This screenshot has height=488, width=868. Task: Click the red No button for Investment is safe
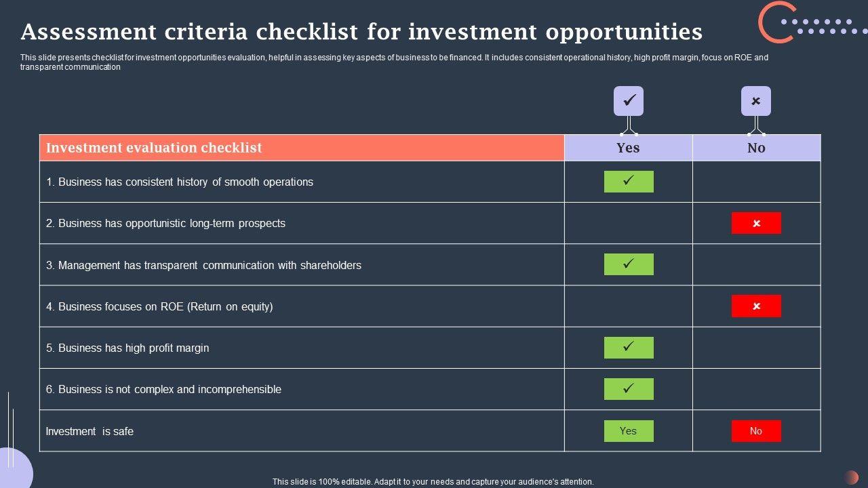coord(756,431)
